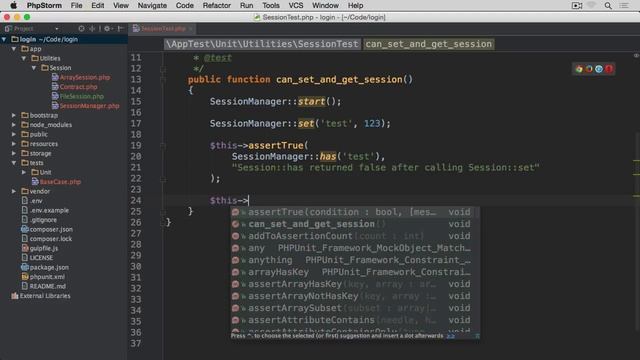
Task: Choose assertTrue completion suggestion
Action: pyautogui.click(x=355, y=212)
